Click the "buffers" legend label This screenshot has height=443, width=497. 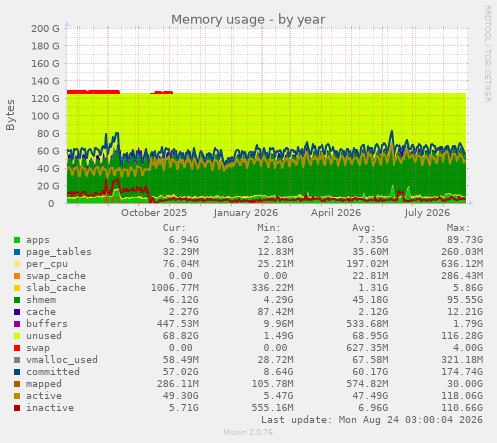47,324
